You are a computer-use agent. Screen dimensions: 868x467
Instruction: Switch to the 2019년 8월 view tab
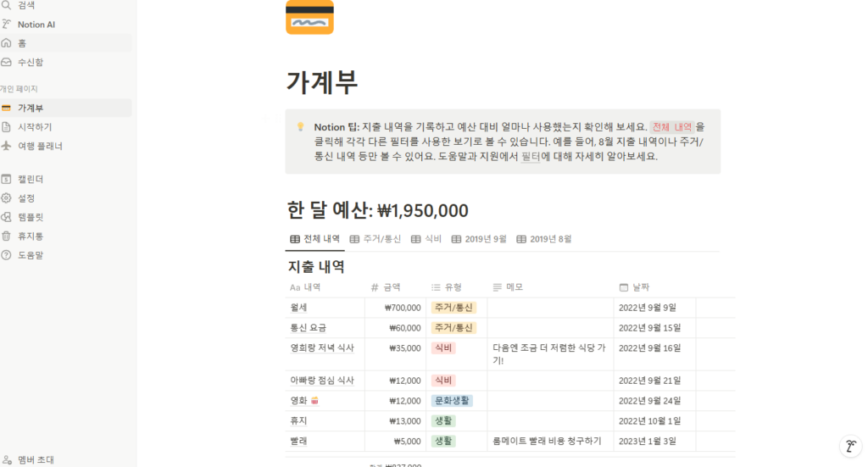click(544, 239)
